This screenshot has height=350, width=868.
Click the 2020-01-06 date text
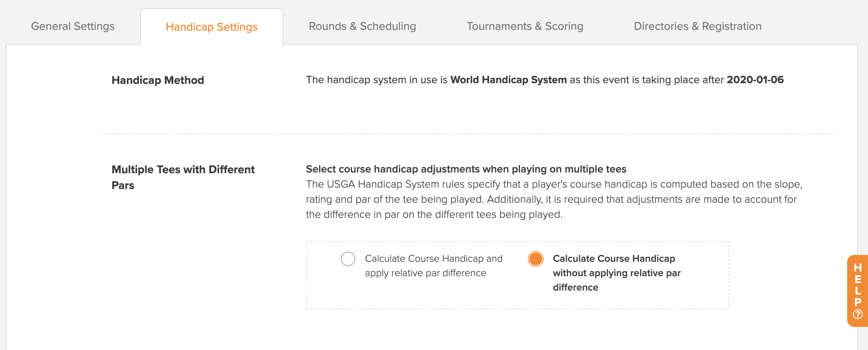coord(755,80)
